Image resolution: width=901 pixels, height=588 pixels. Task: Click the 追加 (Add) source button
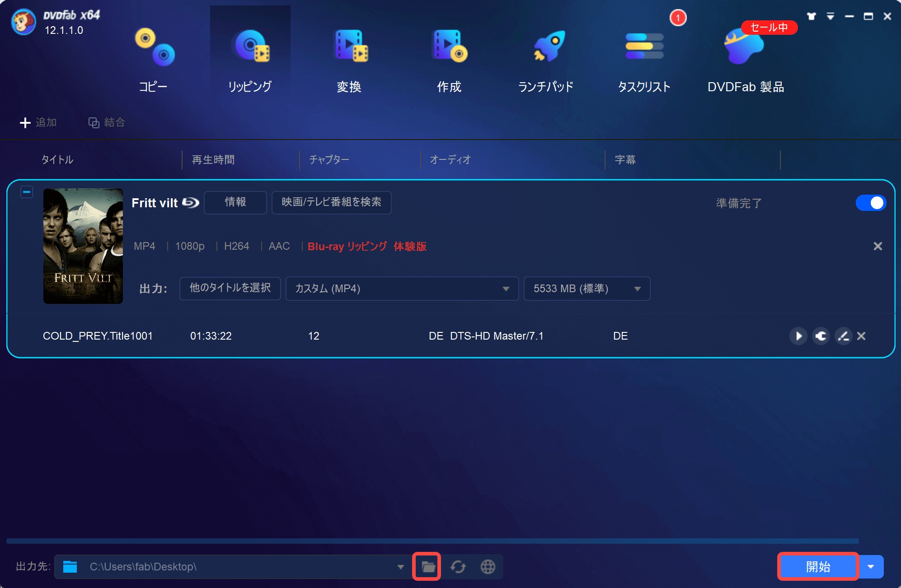coord(38,122)
